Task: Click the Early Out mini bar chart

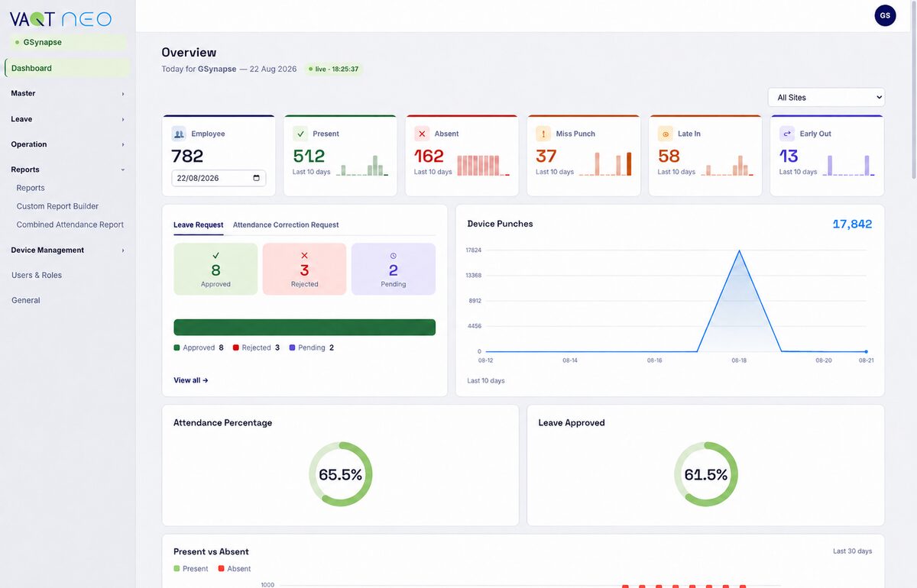Action: click(x=849, y=165)
